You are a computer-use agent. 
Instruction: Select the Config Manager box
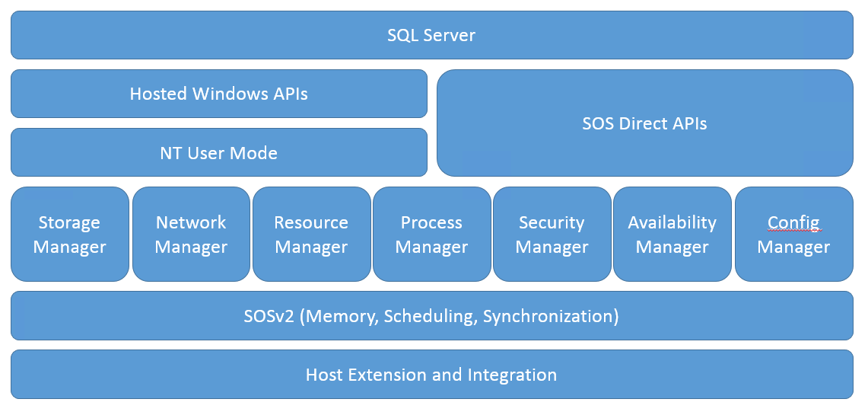click(x=793, y=235)
